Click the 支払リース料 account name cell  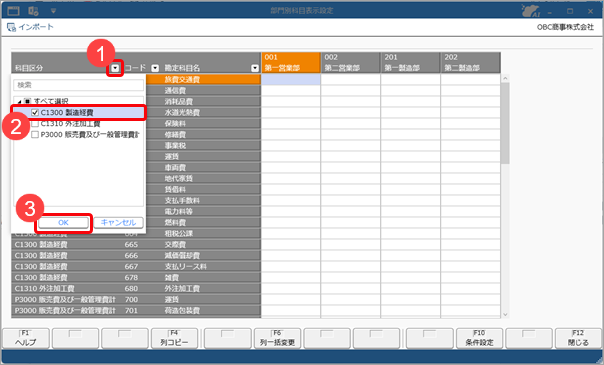pos(211,266)
